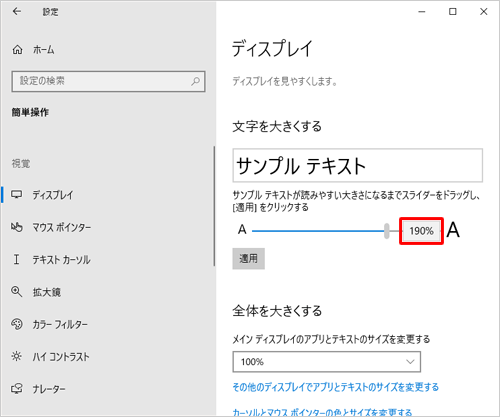Focus the 設定の検索 search field
Image resolution: width=500 pixels, height=417 pixels.
(x=108, y=81)
